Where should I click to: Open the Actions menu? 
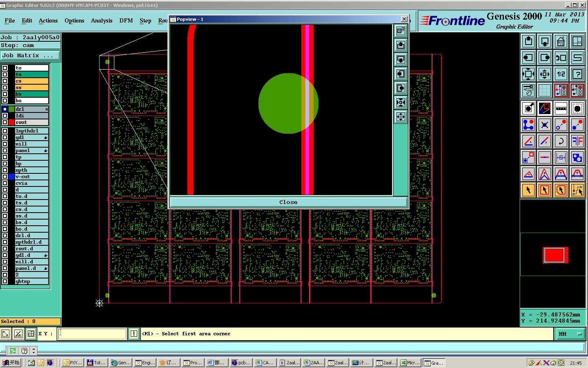tap(48, 20)
